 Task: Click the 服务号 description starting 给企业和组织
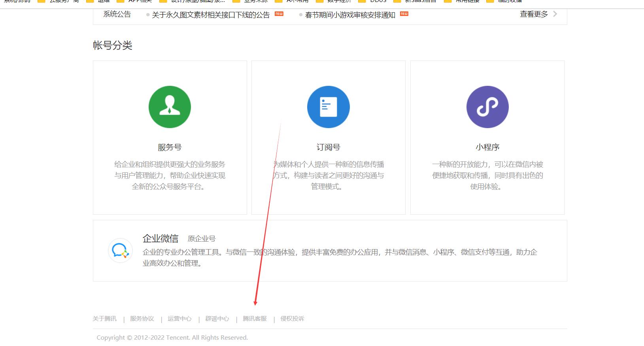point(170,175)
